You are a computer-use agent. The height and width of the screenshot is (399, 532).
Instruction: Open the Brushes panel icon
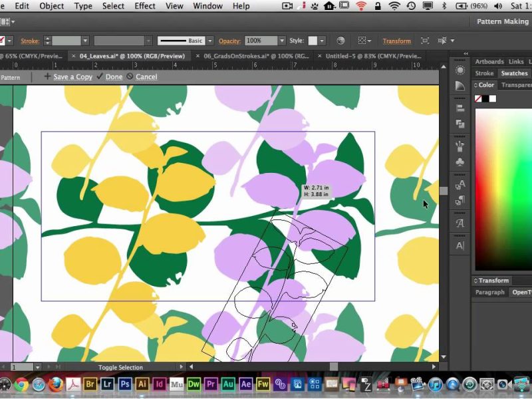point(460,146)
